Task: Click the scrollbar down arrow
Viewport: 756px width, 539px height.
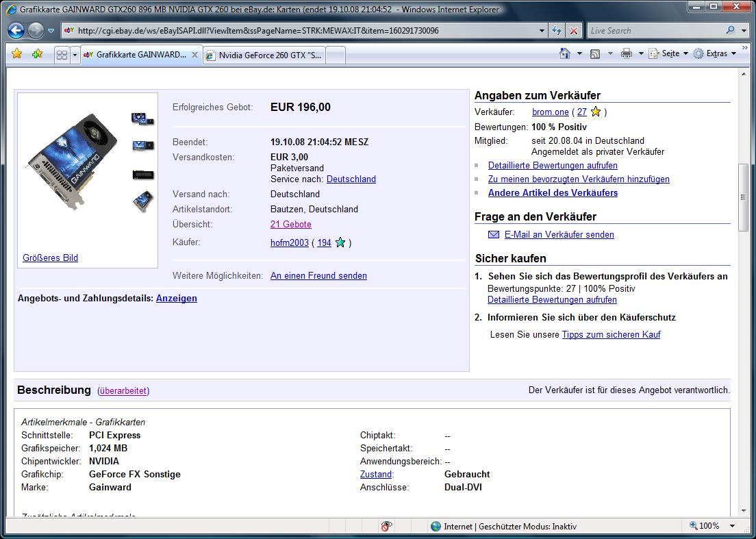Action: (744, 510)
